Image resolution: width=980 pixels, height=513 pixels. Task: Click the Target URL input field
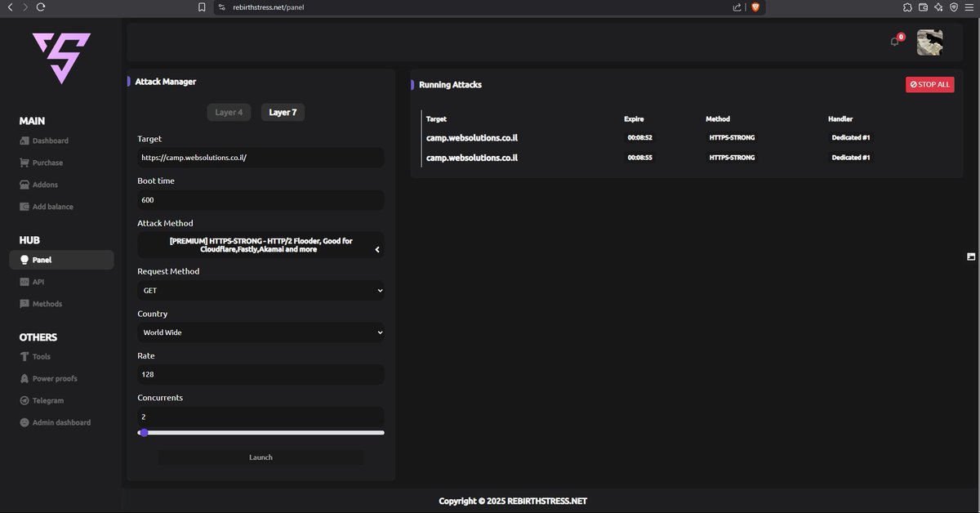pyautogui.click(x=261, y=157)
